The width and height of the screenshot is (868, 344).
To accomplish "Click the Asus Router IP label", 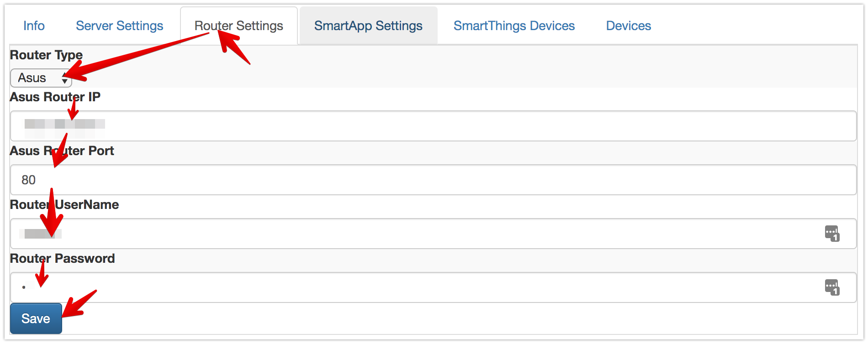I will coord(55,97).
